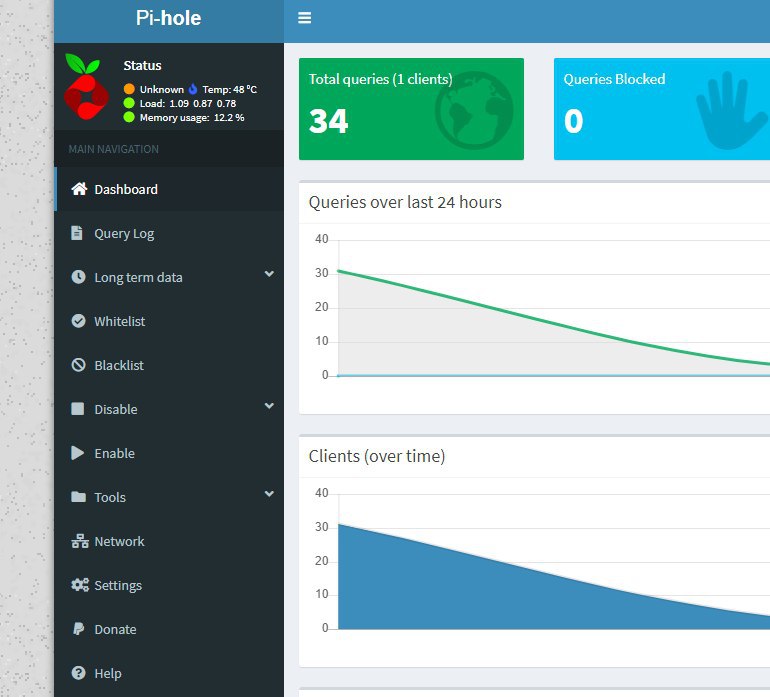
Task: Open the Blacklist page
Action: [169, 365]
